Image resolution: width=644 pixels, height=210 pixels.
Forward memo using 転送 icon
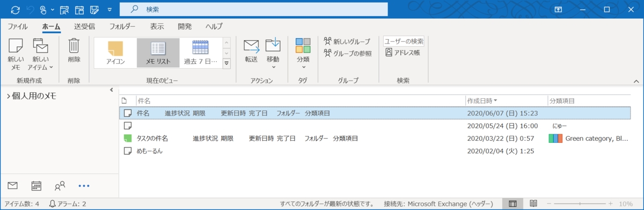point(252,51)
